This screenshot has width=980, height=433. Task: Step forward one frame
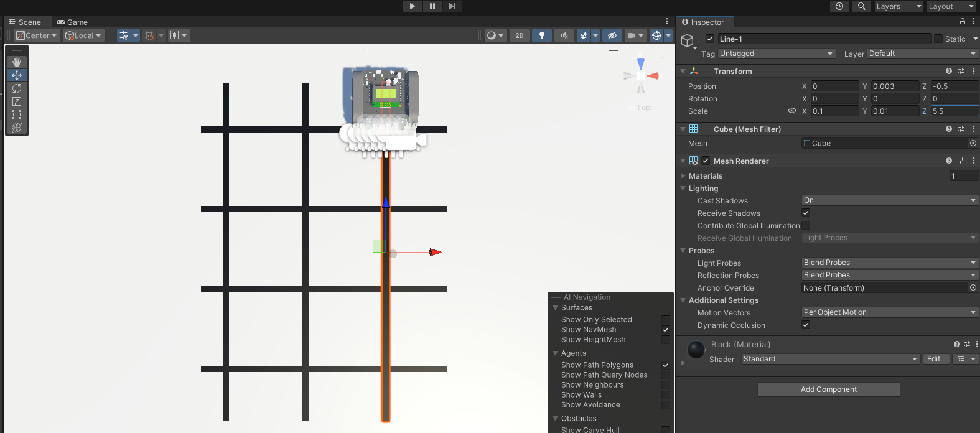[452, 6]
